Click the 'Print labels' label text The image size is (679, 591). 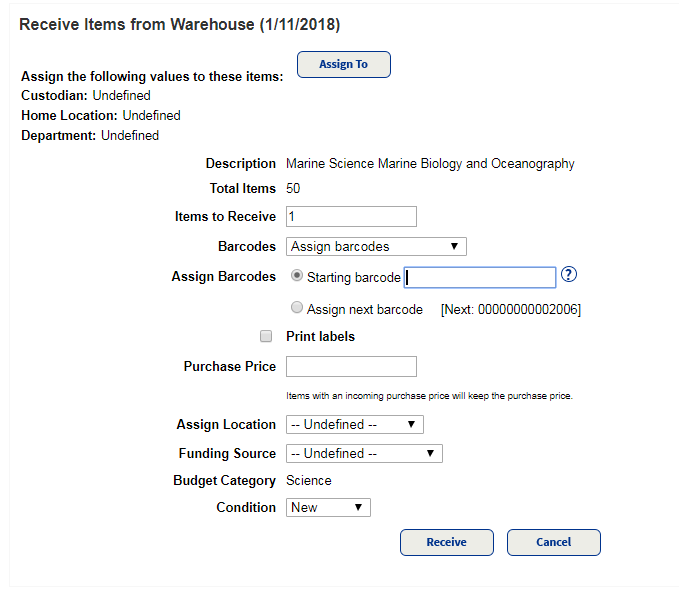320,337
